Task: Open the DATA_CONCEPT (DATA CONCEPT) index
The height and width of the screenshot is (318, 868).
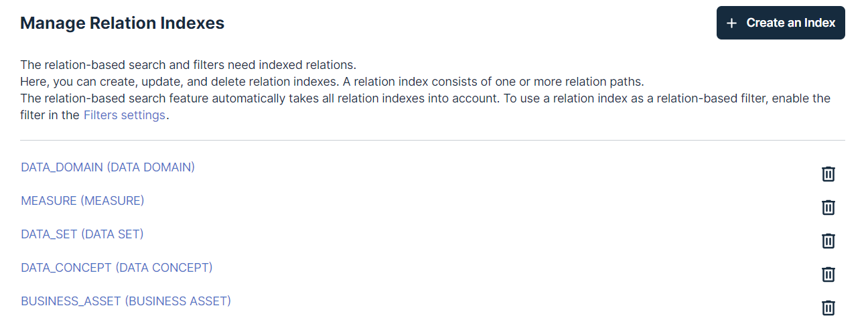Action: click(x=117, y=268)
